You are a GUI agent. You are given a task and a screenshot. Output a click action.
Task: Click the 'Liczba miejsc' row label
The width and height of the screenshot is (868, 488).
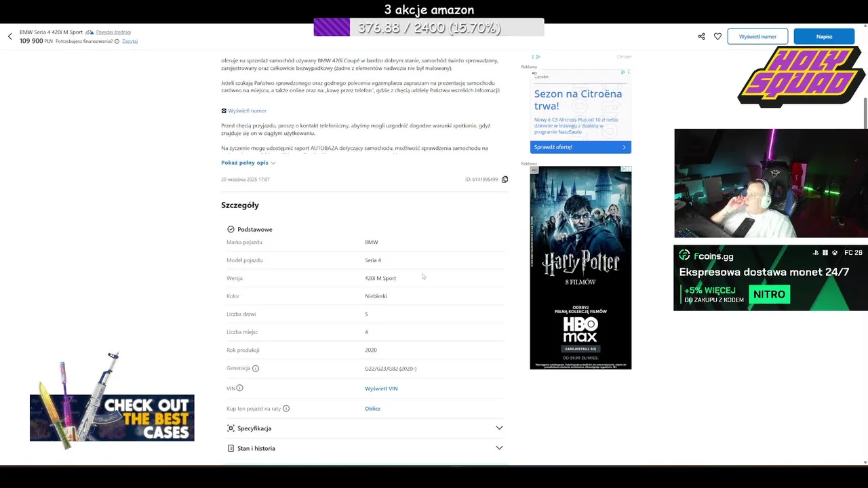click(242, 332)
